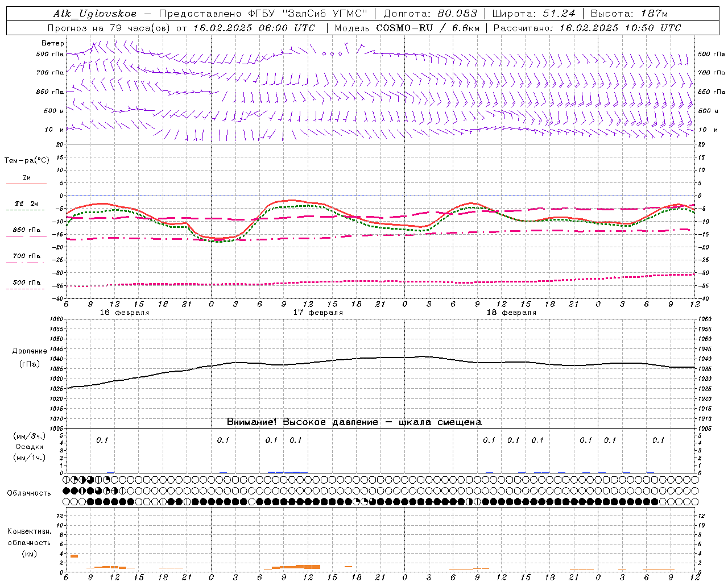Click the '850 гПа' temperature legend entry

[x=26, y=230]
